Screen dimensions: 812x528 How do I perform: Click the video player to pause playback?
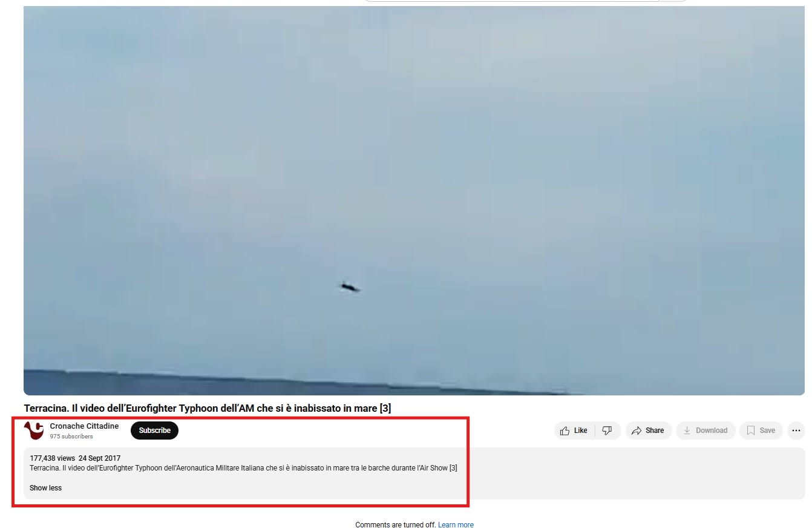click(x=414, y=200)
